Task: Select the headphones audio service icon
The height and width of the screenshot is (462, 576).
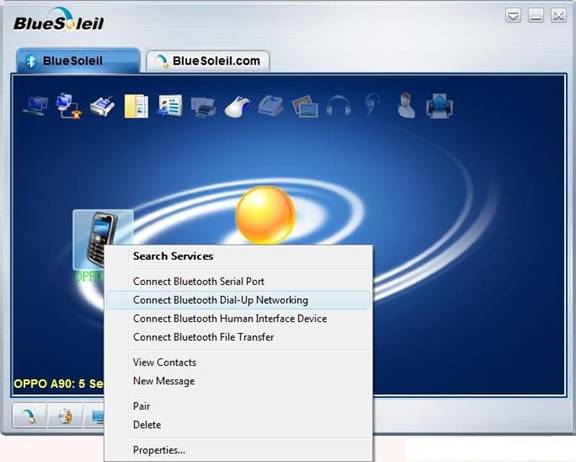Action: (x=338, y=107)
